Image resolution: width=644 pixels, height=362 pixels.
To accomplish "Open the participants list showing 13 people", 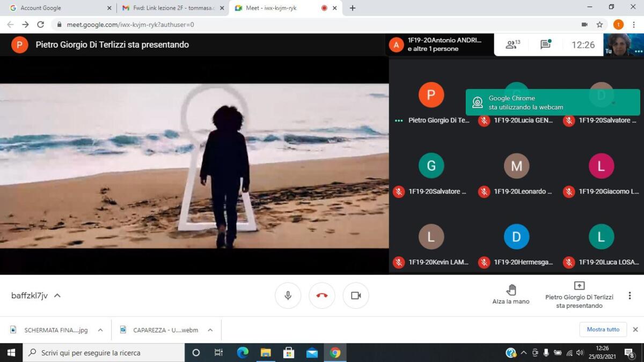I will point(513,45).
